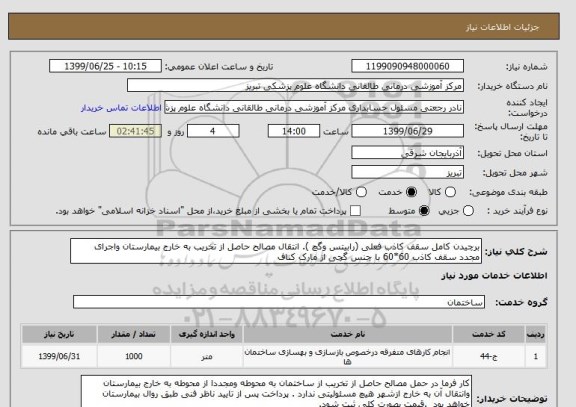Click the ردیف column header

536,334
